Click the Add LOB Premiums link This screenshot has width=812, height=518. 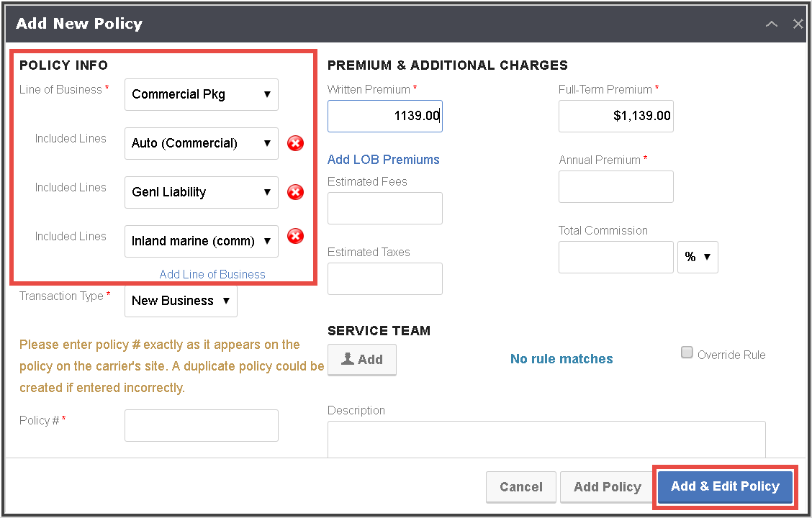[383, 159]
